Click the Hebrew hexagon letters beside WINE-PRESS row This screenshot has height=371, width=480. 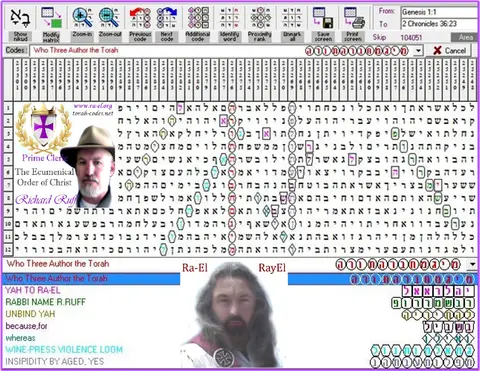click(x=423, y=351)
